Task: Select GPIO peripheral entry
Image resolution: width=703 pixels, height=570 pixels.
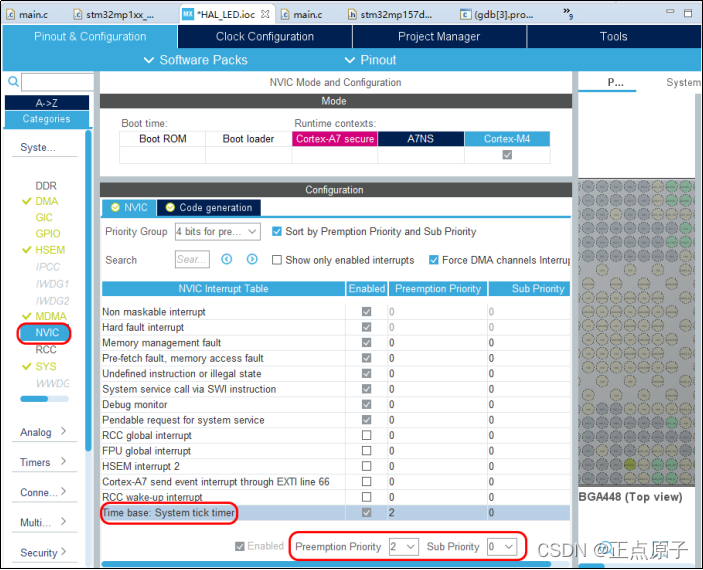Action: click(x=48, y=234)
